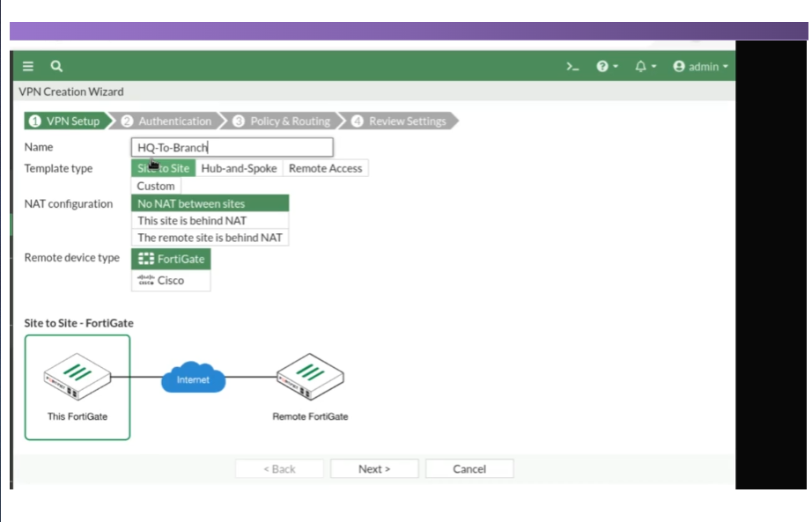Click the Site to Site - FortiGate heading
This screenshot has width=812, height=522.
point(78,323)
